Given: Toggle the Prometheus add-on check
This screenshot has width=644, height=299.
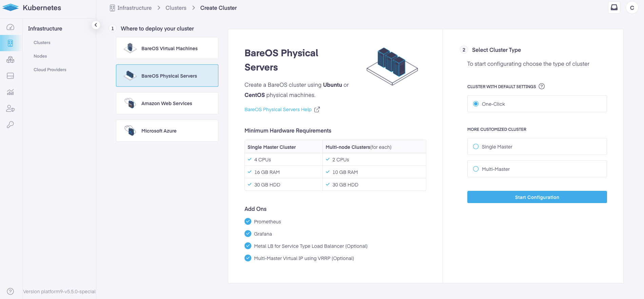Looking at the screenshot, I should [248, 221].
